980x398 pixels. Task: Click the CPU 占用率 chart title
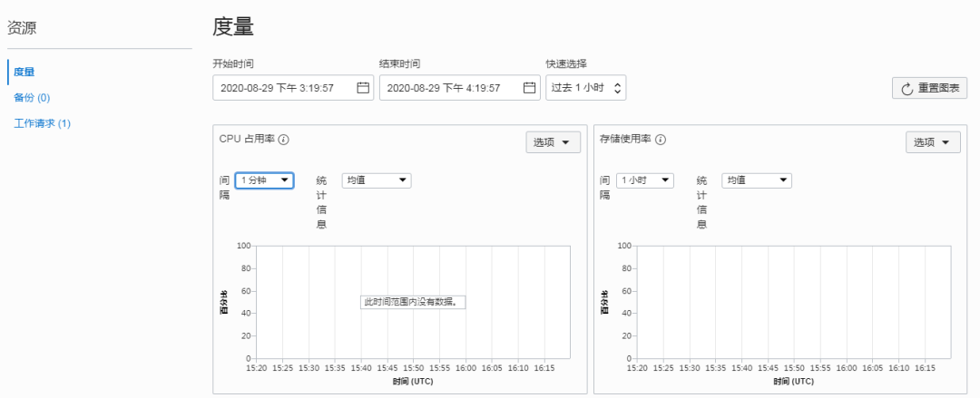(247, 140)
